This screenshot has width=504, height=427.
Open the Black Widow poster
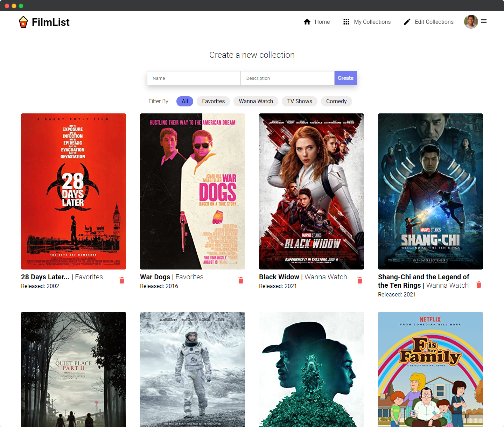pos(311,191)
